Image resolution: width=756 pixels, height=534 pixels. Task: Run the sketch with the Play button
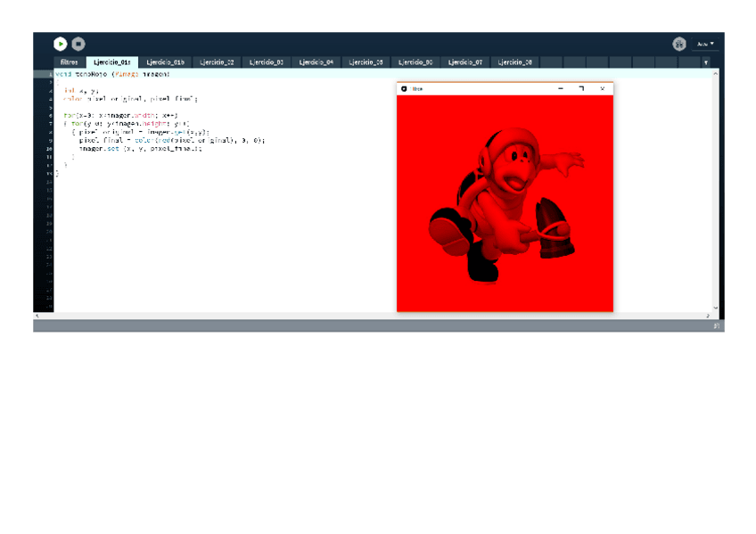coord(61,44)
